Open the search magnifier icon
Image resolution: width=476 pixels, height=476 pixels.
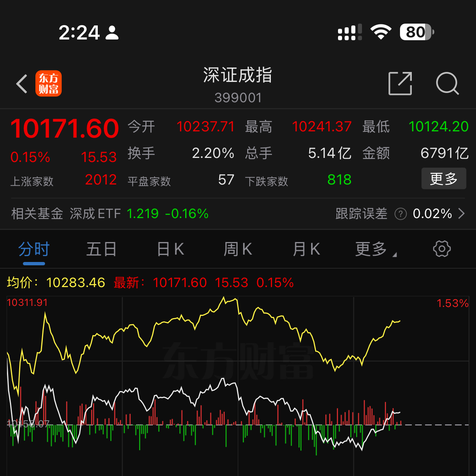click(x=447, y=83)
